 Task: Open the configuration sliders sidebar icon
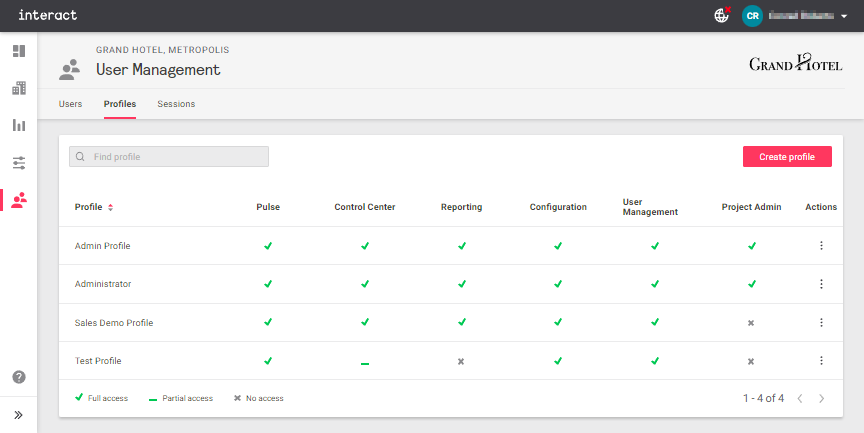tap(18, 162)
